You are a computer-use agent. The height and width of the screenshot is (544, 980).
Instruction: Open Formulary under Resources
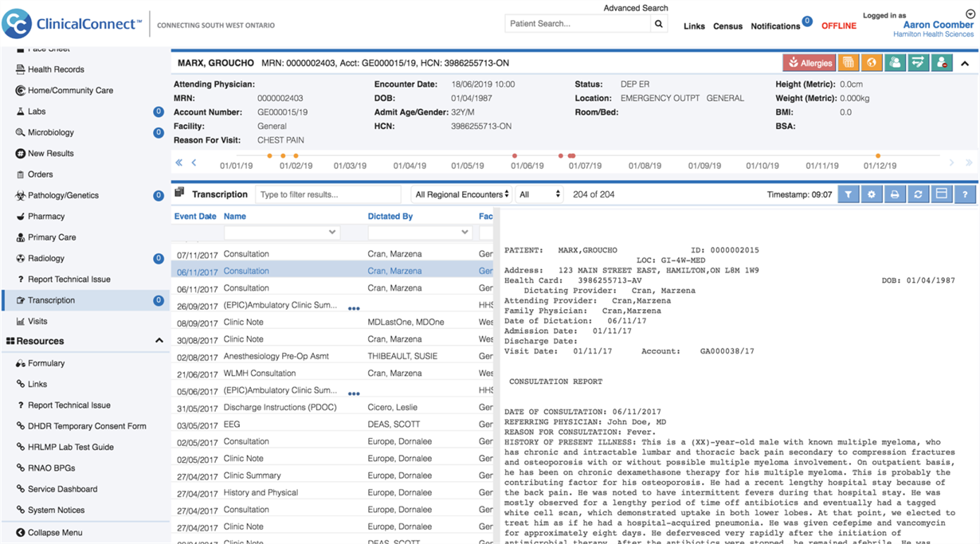46,363
